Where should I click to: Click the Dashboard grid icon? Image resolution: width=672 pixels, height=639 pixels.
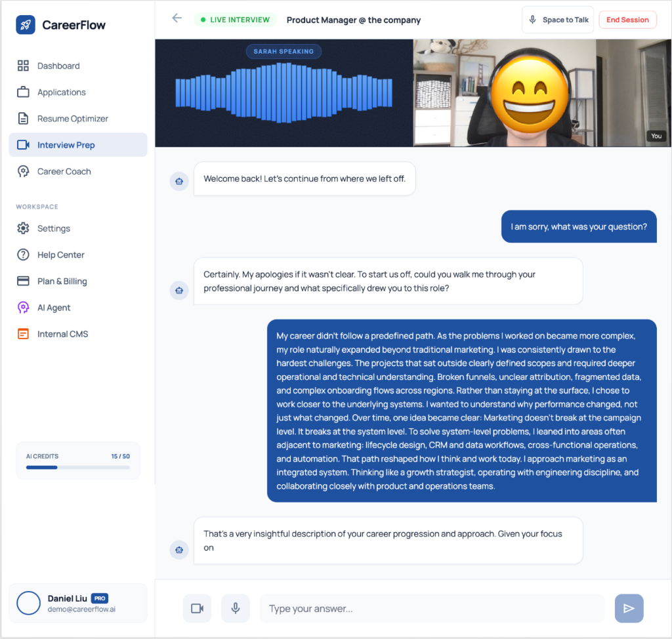24,66
